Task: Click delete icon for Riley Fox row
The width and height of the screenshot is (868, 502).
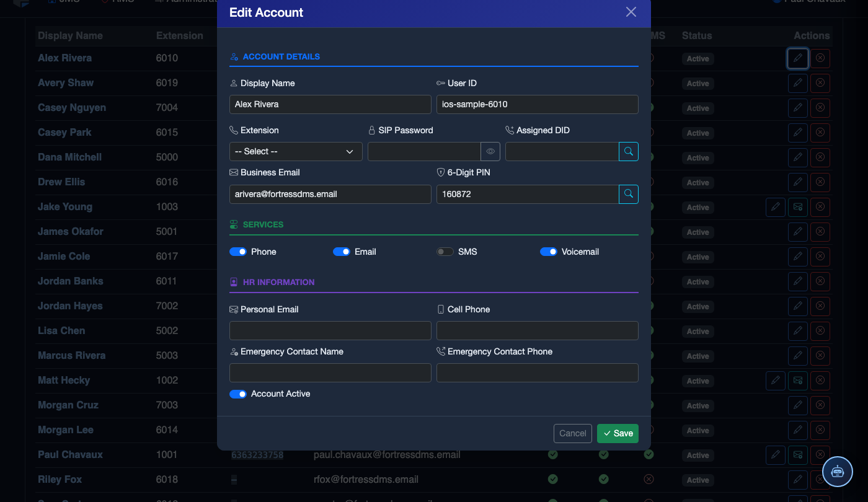Action: tap(820, 480)
